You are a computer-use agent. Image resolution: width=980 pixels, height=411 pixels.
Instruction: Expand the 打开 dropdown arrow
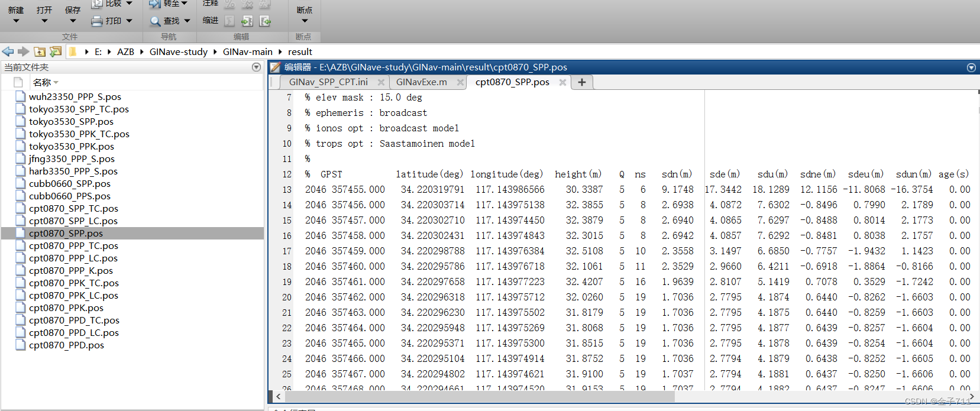click(44, 21)
